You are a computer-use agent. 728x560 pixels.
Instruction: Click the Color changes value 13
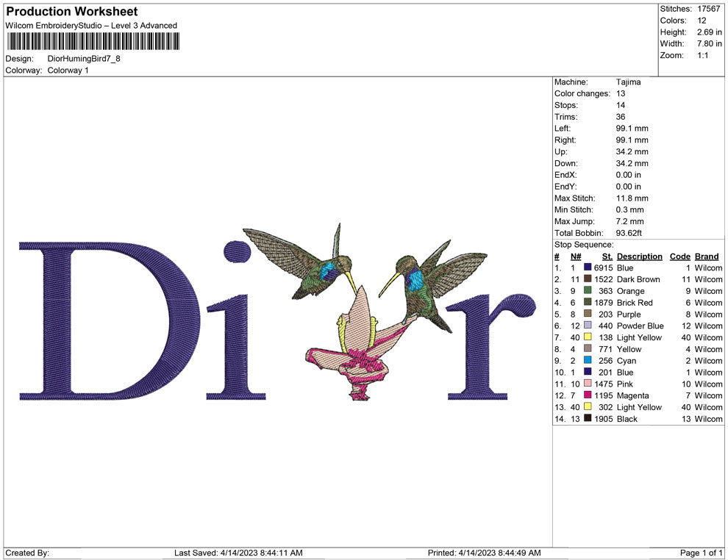[x=621, y=94]
